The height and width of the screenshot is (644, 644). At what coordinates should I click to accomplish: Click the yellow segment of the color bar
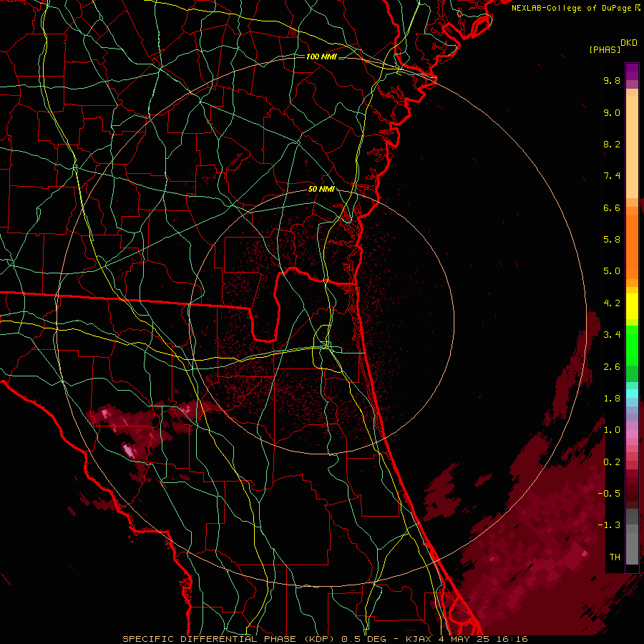[632, 306]
